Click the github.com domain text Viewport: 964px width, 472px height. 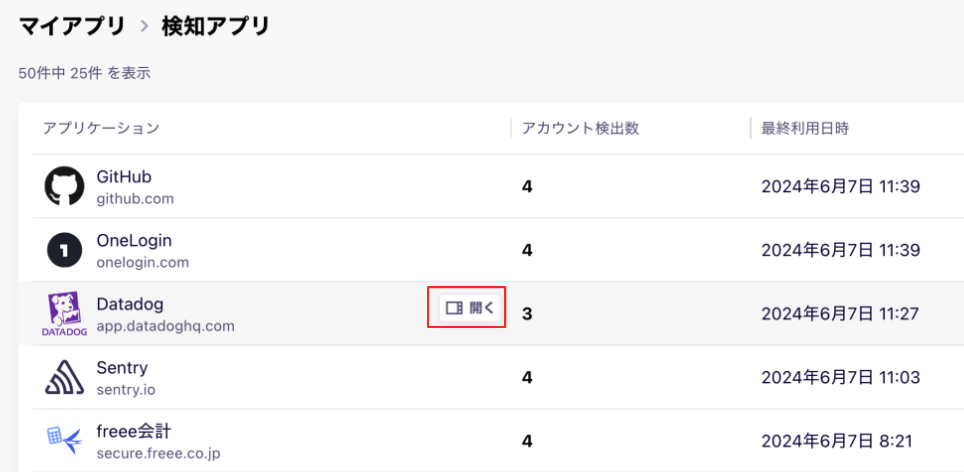click(x=135, y=199)
